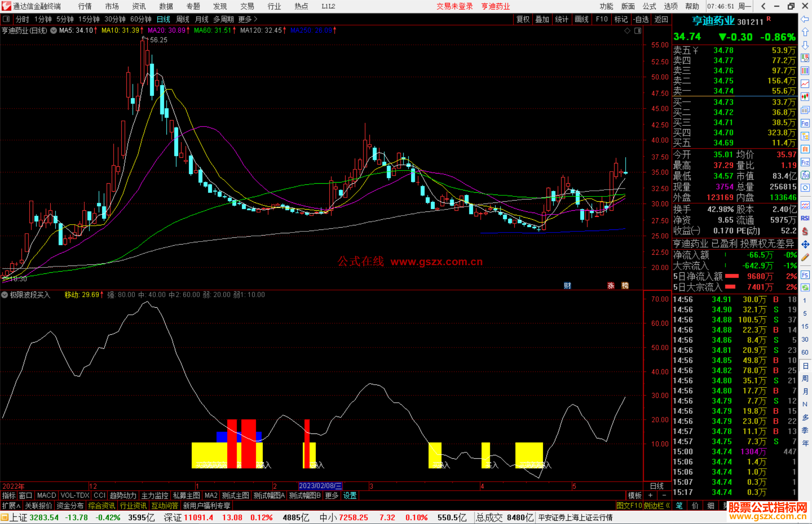Switch to the 周线 period tab

pyautogui.click(x=183, y=19)
